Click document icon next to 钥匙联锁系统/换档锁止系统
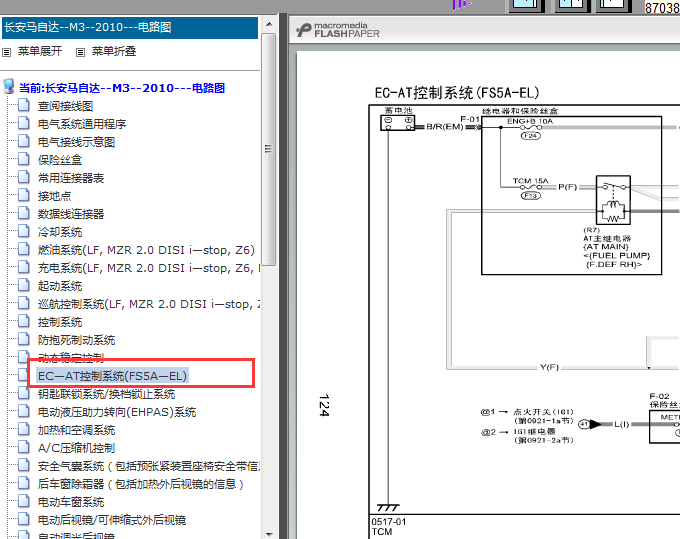This screenshot has height=539, width=680. tap(24, 393)
